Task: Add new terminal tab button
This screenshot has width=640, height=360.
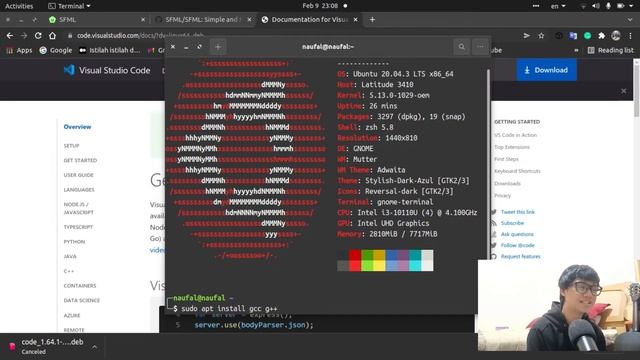Action: tap(218, 47)
